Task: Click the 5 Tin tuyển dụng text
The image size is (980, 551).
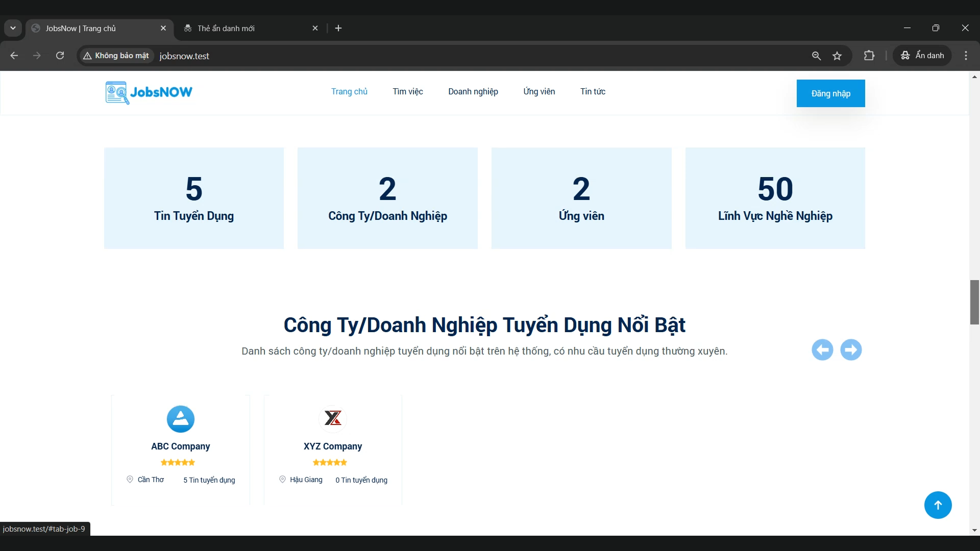Action: pos(209,480)
